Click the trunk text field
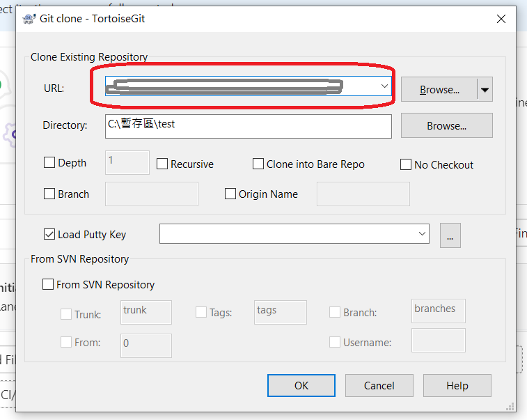This screenshot has width=527, height=420. 146,313
